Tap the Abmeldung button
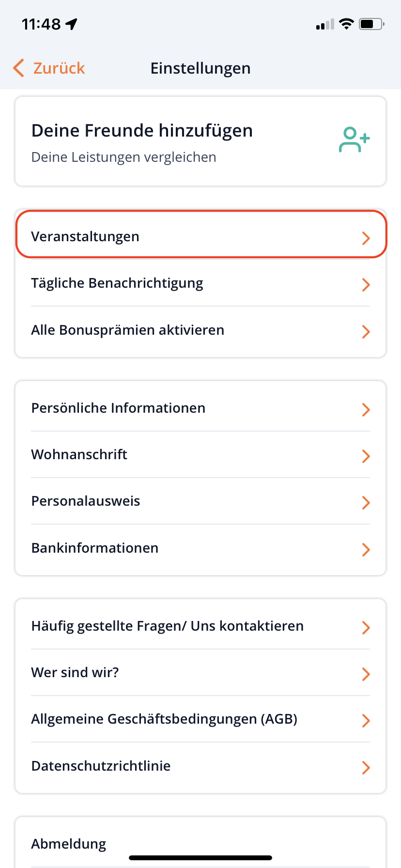Image resolution: width=401 pixels, height=868 pixels. tap(69, 844)
